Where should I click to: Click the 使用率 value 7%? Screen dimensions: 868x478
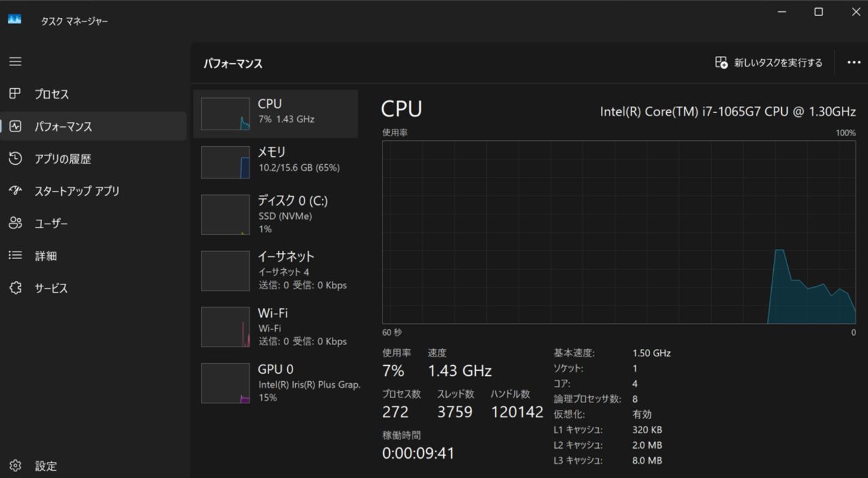coord(393,371)
